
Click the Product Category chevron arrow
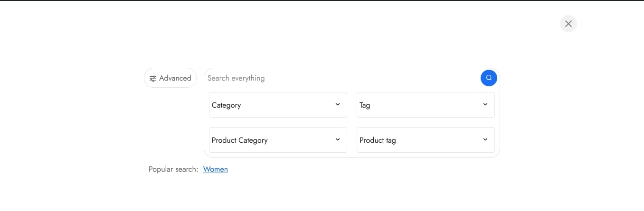coord(338,139)
